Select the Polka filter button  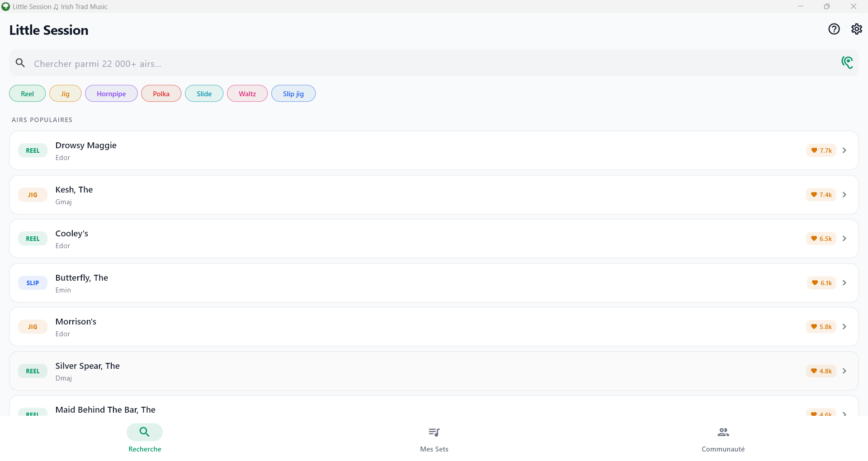coord(161,94)
